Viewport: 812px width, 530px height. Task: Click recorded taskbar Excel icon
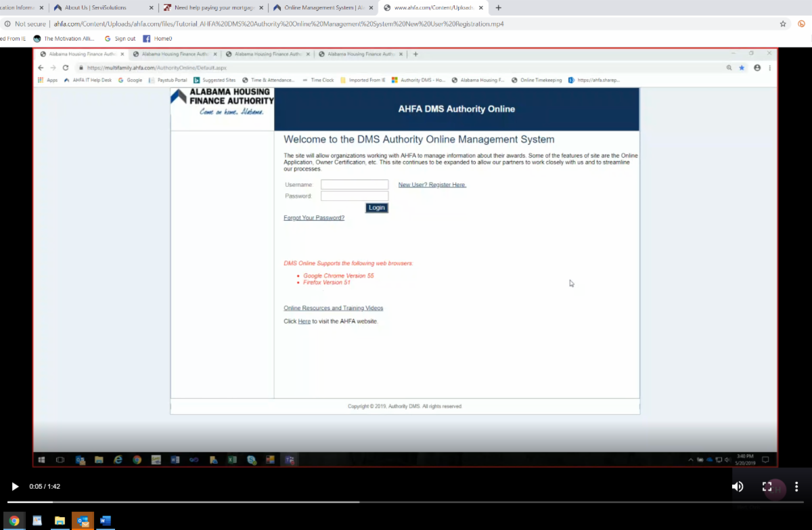231,460
